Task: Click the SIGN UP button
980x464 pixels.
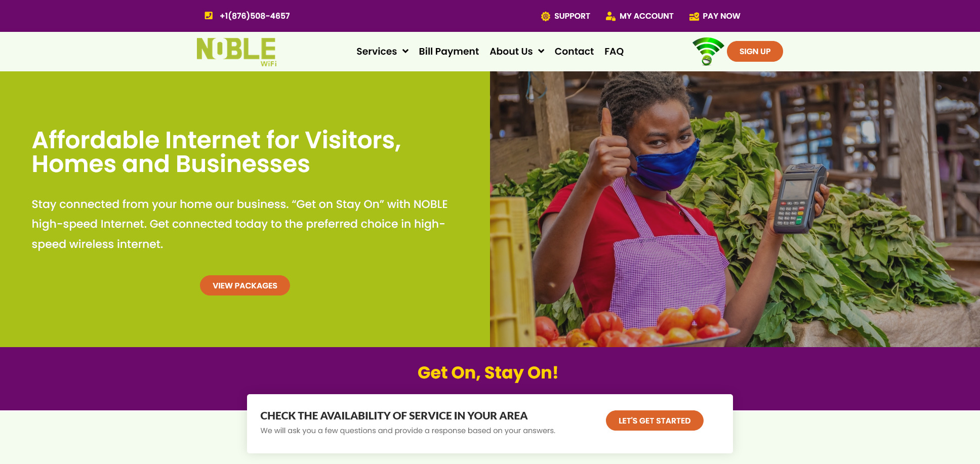Action: click(x=755, y=51)
